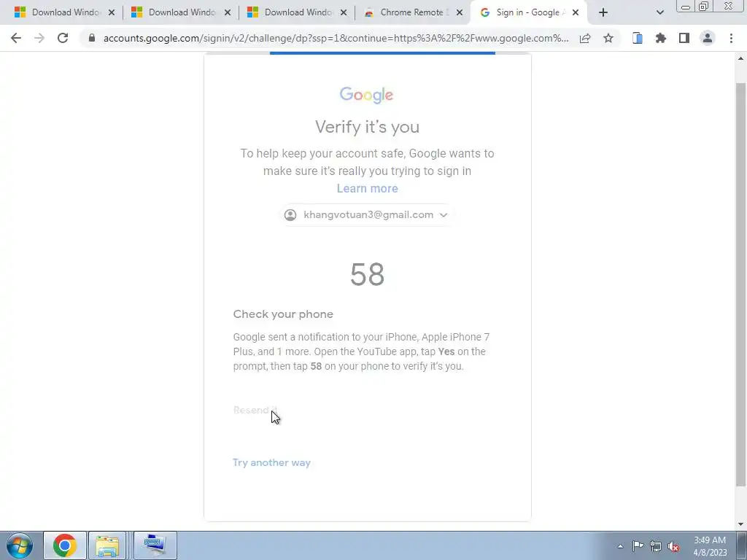The width and height of the screenshot is (747, 560).
Task: Bookmark this tab with star icon
Action: [608, 38]
